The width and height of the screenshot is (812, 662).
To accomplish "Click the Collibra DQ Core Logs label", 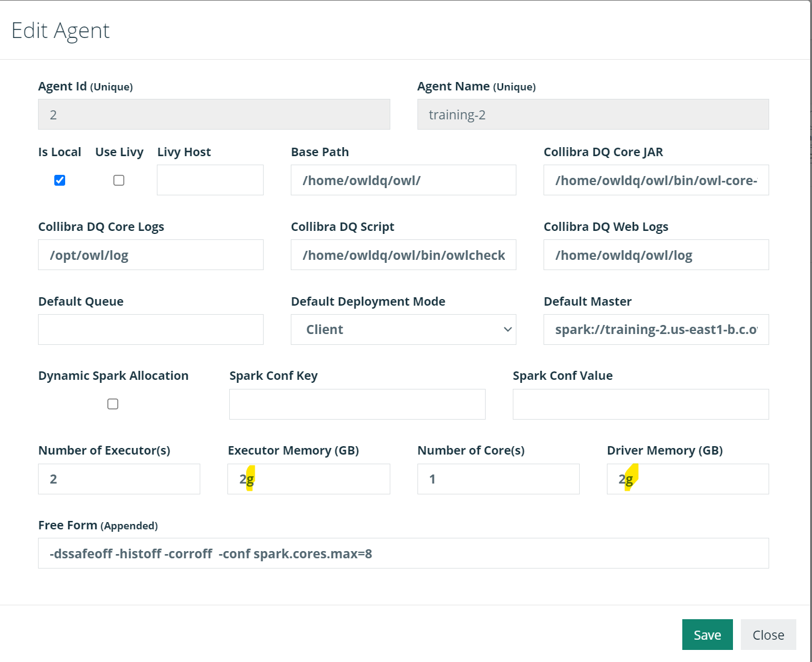I will coord(101,227).
